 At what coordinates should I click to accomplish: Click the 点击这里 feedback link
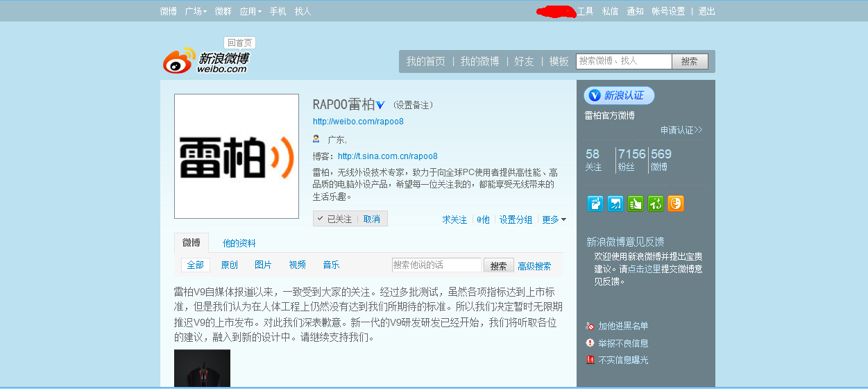click(645, 269)
